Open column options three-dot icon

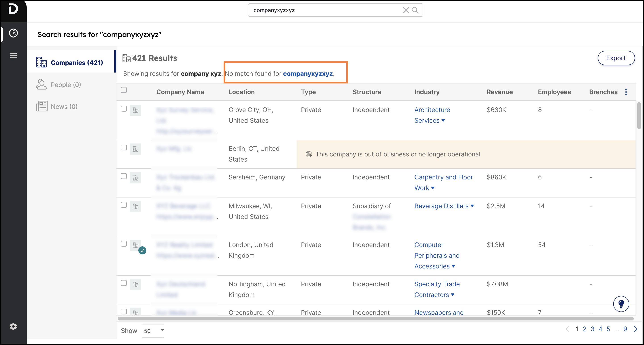tap(626, 92)
